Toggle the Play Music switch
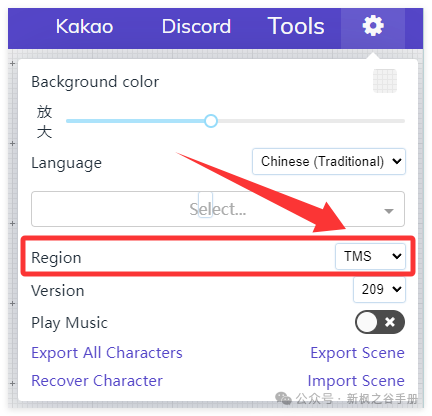This screenshot has height=416, width=432. (380, 322)
